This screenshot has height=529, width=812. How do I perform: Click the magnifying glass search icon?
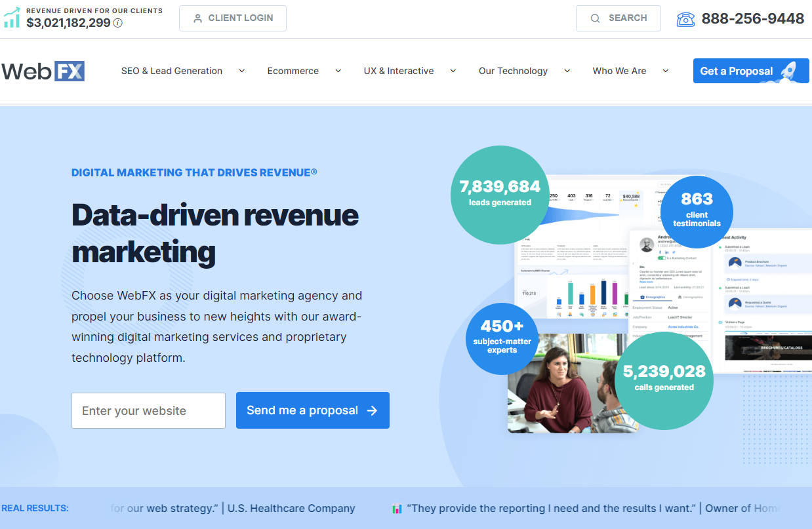(x=595, y=18)
